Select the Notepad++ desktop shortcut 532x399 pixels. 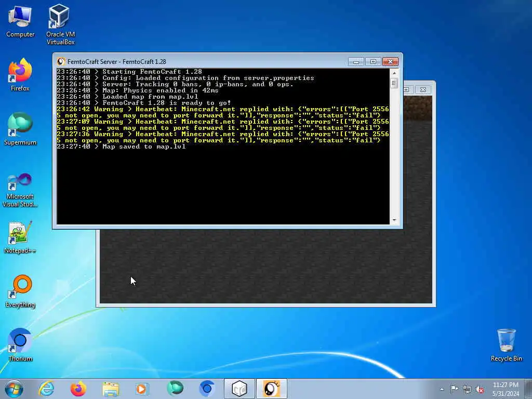(20, 237)
